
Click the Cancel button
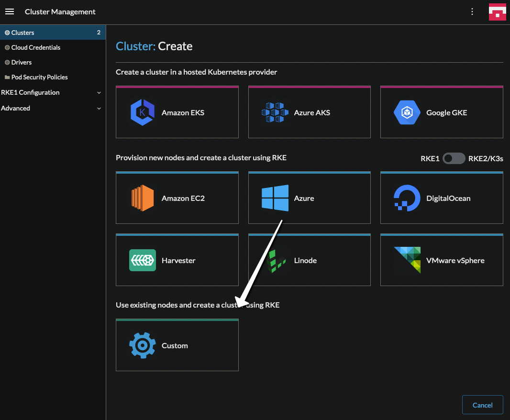[x=482, y=404]
